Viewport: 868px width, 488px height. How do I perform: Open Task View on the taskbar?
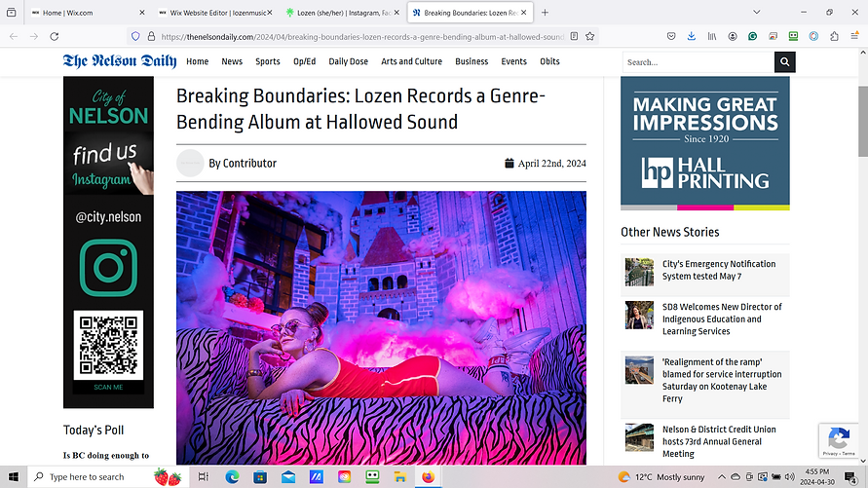(204, 477)
